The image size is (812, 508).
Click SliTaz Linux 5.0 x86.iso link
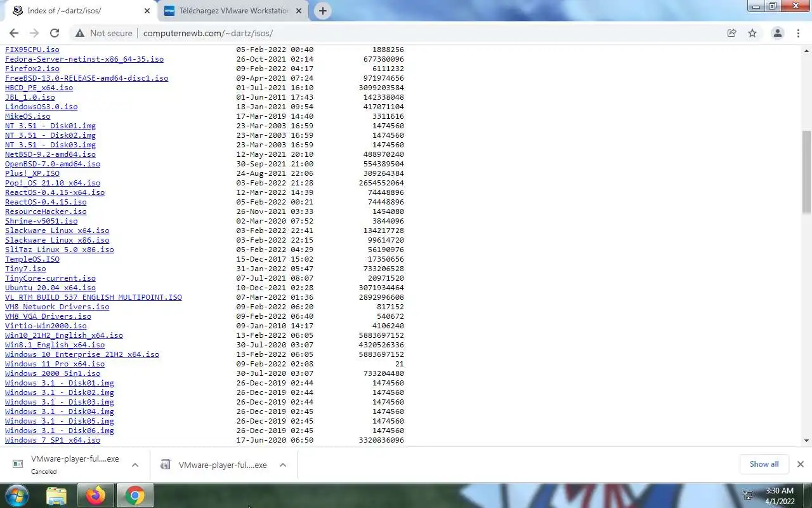[x=60, y=250]
